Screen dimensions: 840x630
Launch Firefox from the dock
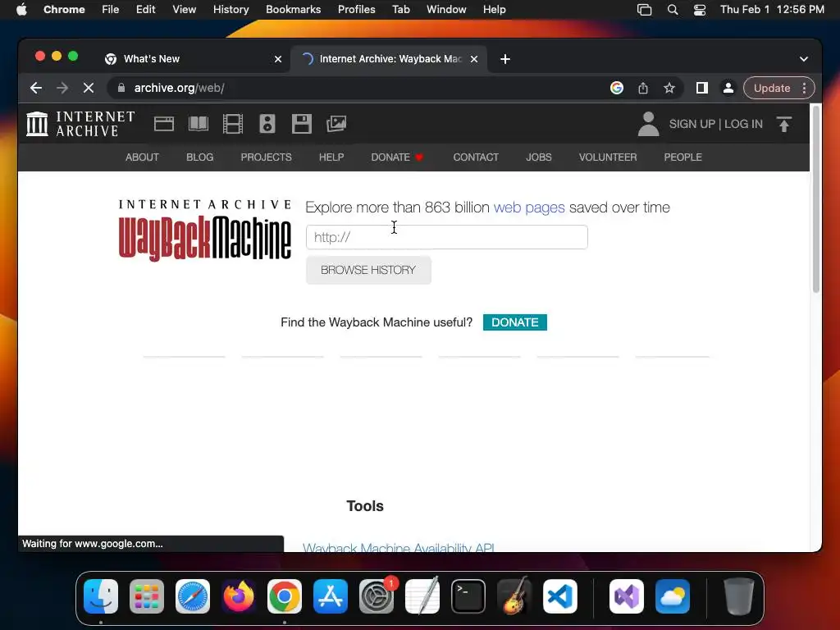[239, 596]
